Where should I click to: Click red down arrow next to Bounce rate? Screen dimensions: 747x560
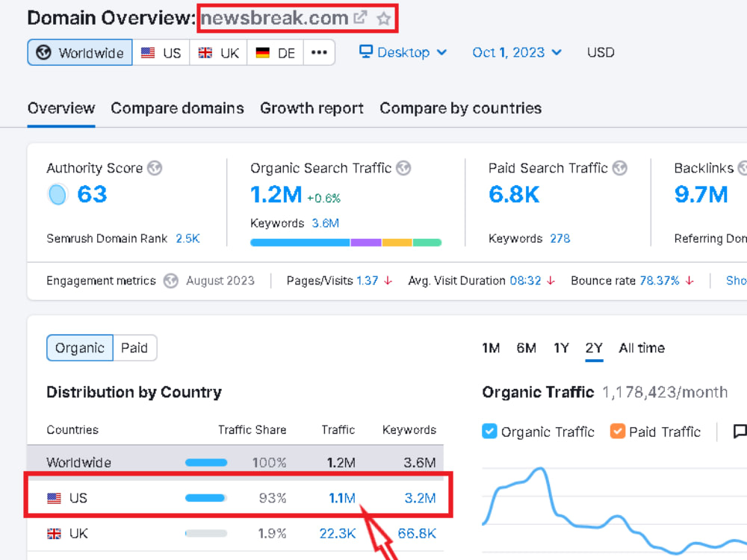689,281
